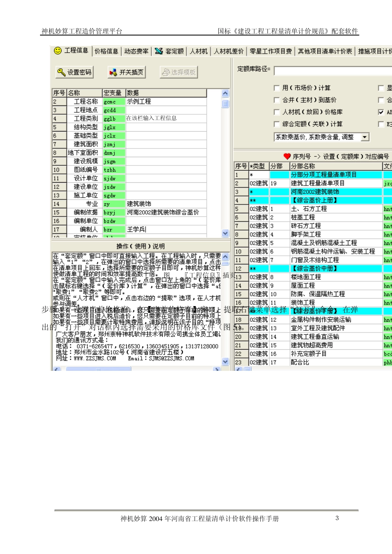Click the 分部名称 column header

(x=336, y=166)
